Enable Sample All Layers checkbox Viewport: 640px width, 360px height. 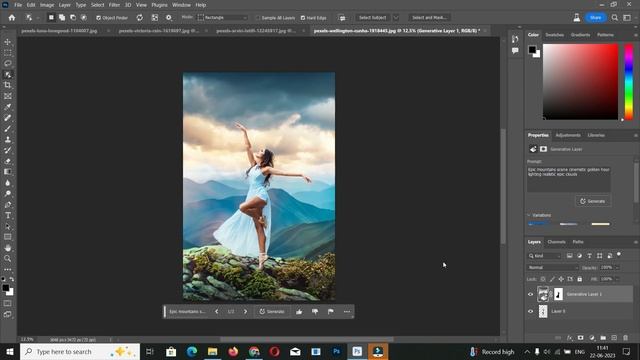(258, 18)
